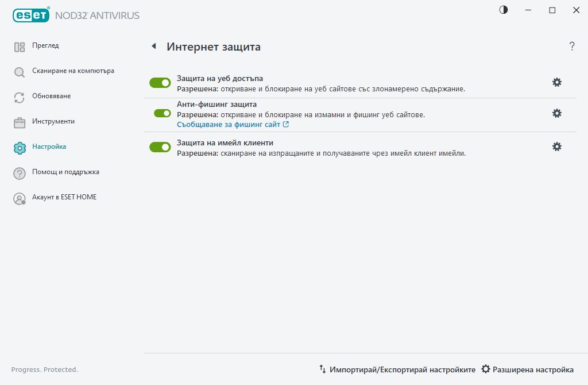
Task: Click the Интернет защита heading
Action: click(214, 47)
